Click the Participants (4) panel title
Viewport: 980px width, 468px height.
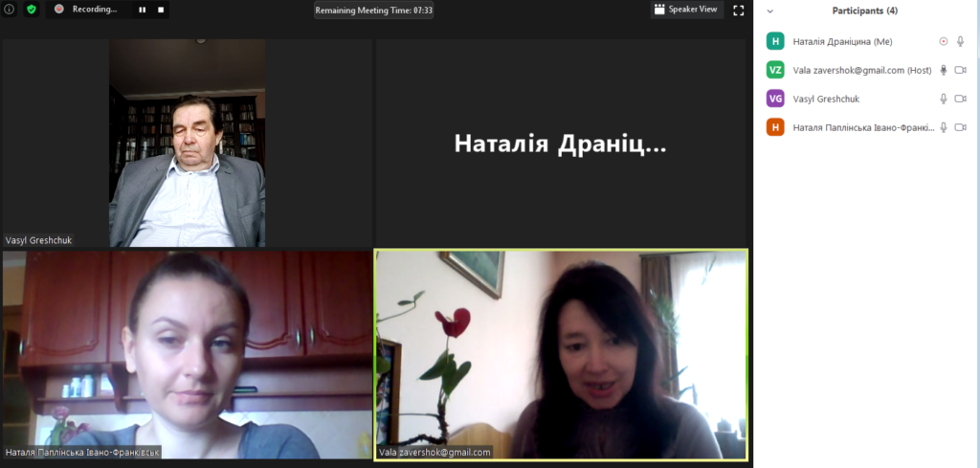864,11
